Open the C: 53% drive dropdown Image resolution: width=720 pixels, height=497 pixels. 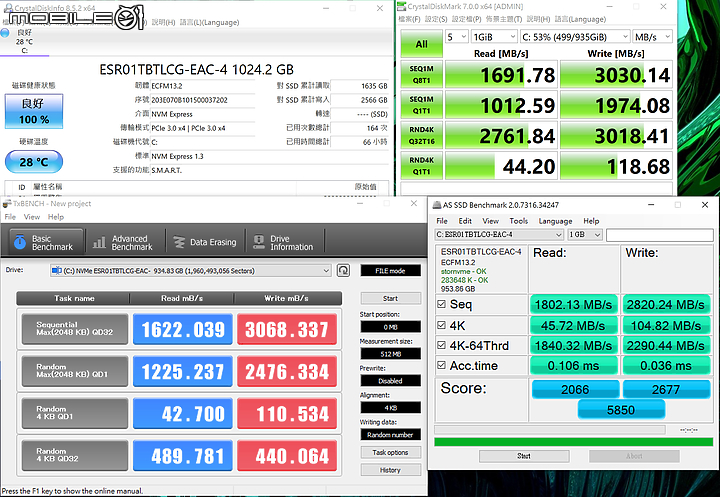pos(575,37)
